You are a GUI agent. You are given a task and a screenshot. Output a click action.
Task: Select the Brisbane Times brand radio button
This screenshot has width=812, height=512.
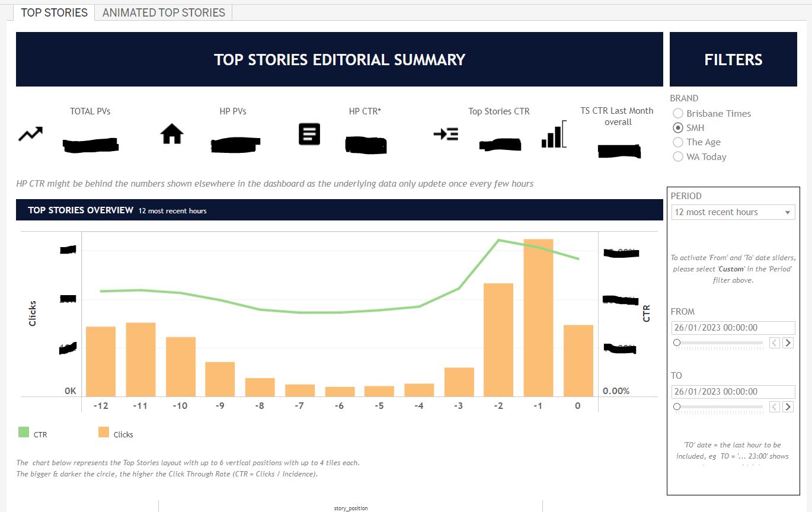(x=677, y=113)
